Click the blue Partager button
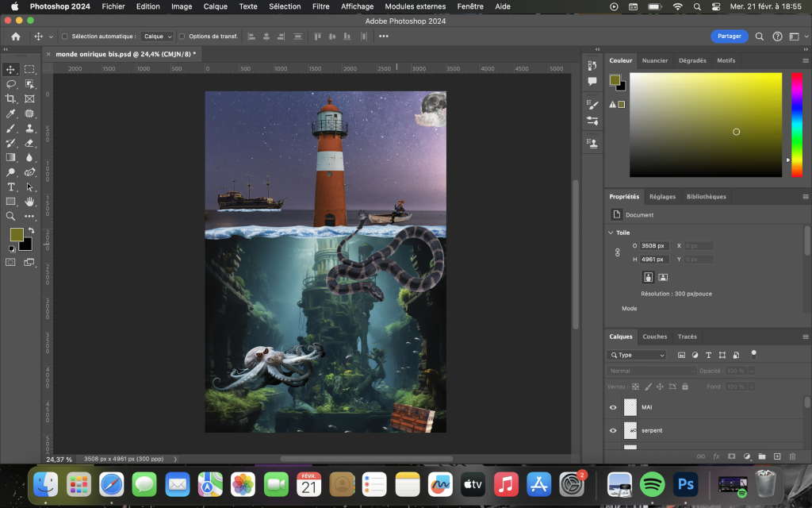Image resolution: width=812 pixels, height=508 pixels. coord(729,37)
